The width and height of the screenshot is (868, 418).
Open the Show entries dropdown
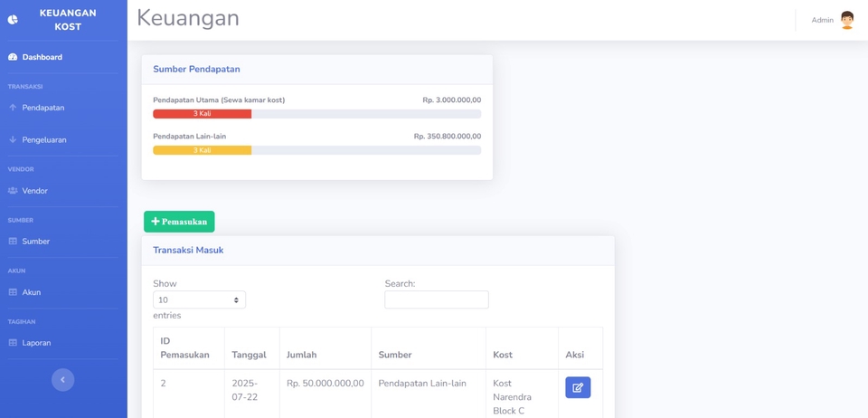coord(199,299)
